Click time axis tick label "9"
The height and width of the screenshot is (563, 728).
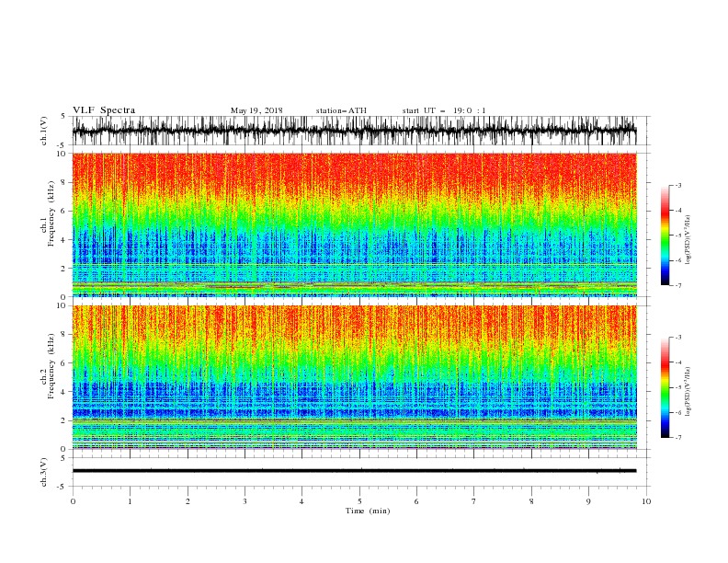(x=588, y=501)
